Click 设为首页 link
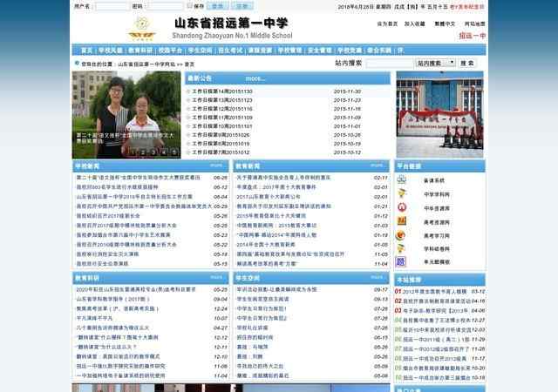 (x=387, y=24)
